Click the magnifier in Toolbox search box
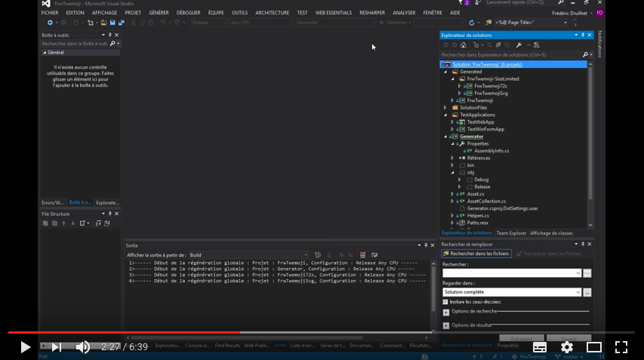This screenshot has height=360, width=644. tap(112, 44)
